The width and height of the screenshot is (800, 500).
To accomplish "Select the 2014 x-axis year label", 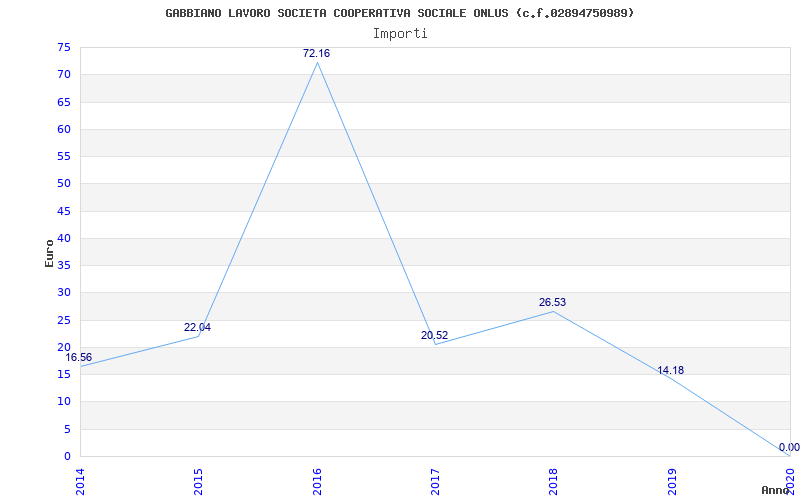I will pos(80,481).
